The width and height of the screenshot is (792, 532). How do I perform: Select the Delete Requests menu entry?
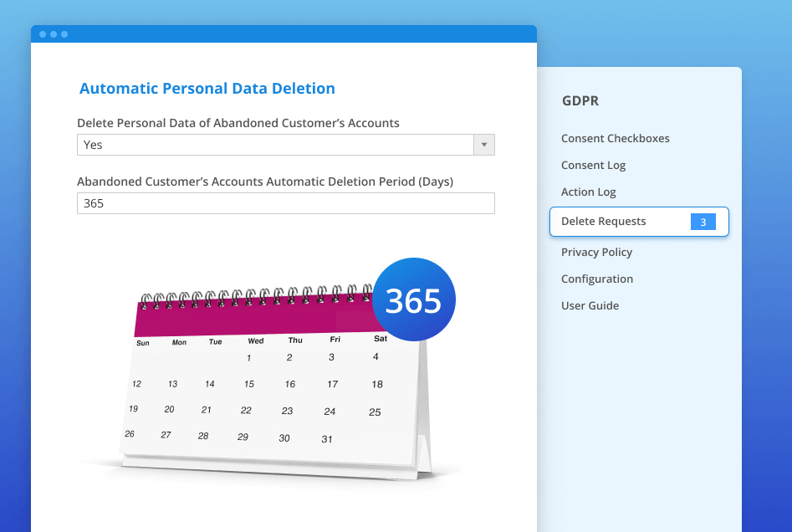click(639, 222)
